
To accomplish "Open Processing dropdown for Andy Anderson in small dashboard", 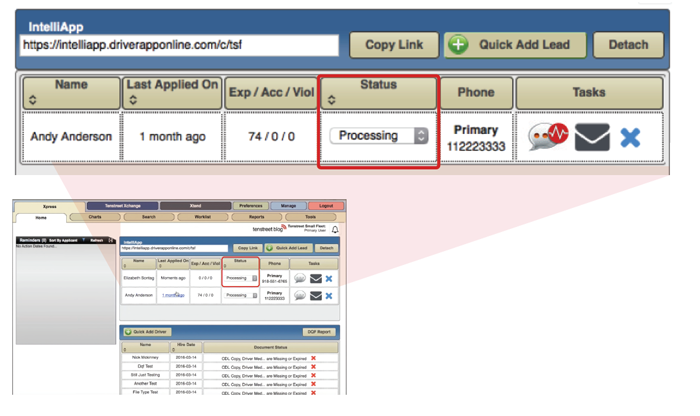I will (x=241, y=295).
